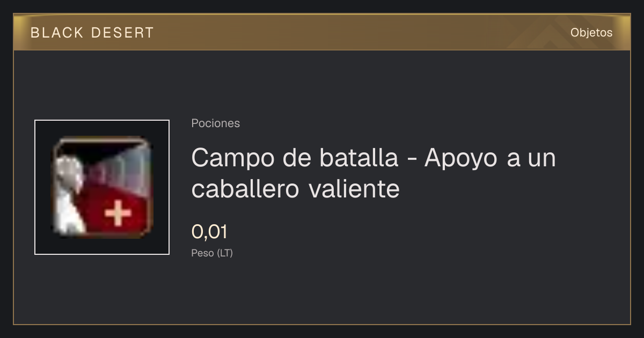Image resolution: width=644 pixels, height=338 pixels.
Task: Select the title line 'Campo de batalla - Apoyo a un'
Action: click(374, 158)
